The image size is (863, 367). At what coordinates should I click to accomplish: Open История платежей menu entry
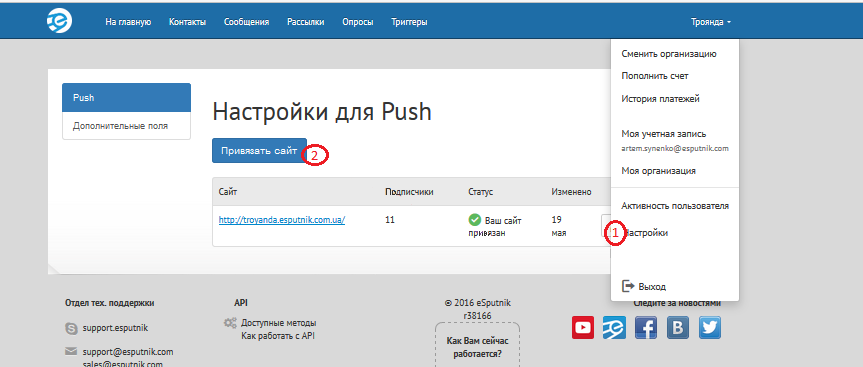coord(660,99)
